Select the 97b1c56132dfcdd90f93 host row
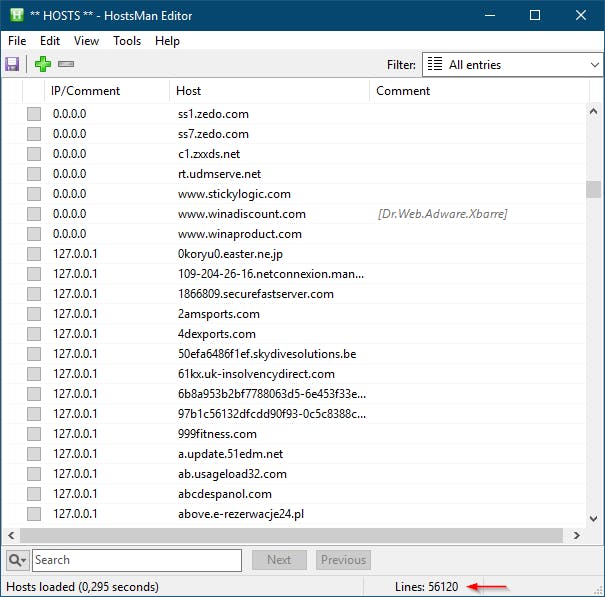 click(296, 414)
